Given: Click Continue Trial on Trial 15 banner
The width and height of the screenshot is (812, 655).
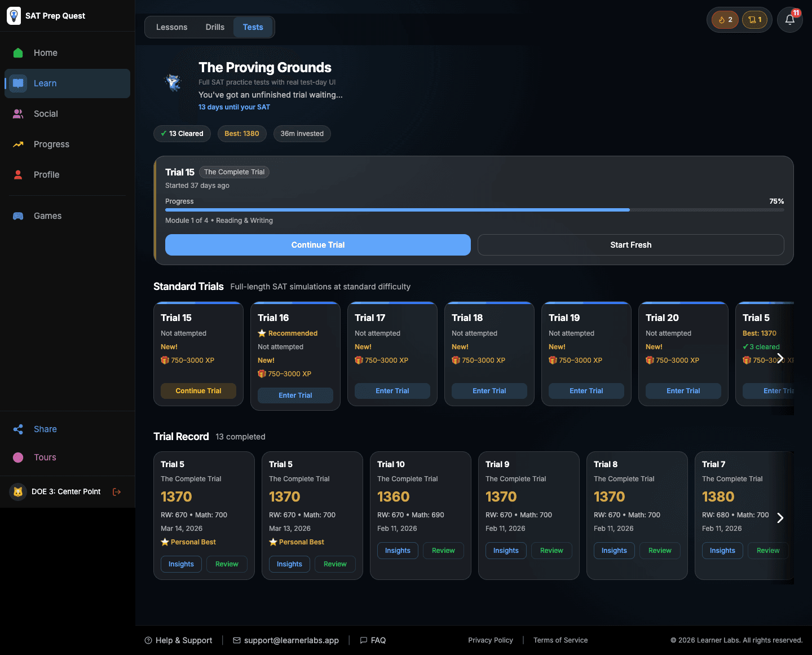Looking at the screenshot, I should pyautogui.click(x=317, y=245).
